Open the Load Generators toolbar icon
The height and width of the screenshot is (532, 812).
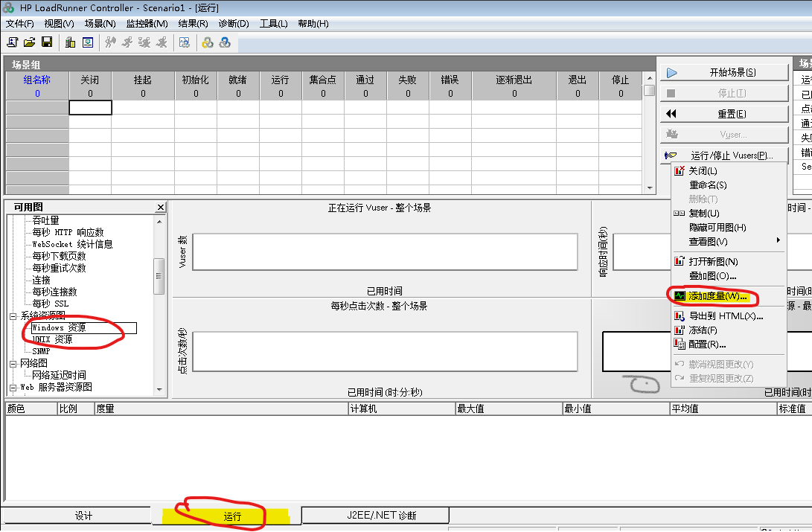pos(70,42)
